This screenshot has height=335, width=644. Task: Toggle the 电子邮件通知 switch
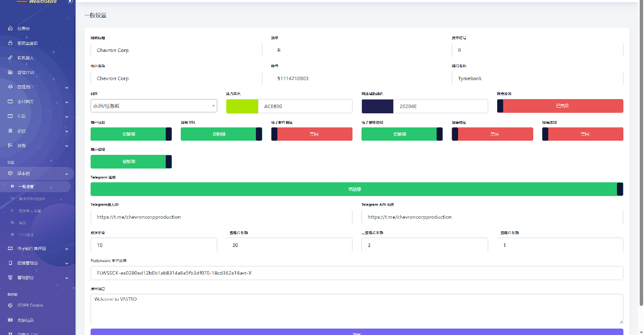tap(402, 134)
